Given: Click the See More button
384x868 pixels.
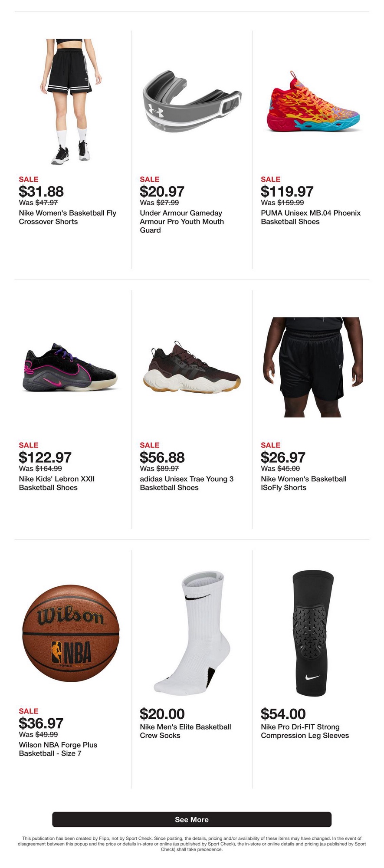Looking at the screenshot, I should click(x=192, y=819).
